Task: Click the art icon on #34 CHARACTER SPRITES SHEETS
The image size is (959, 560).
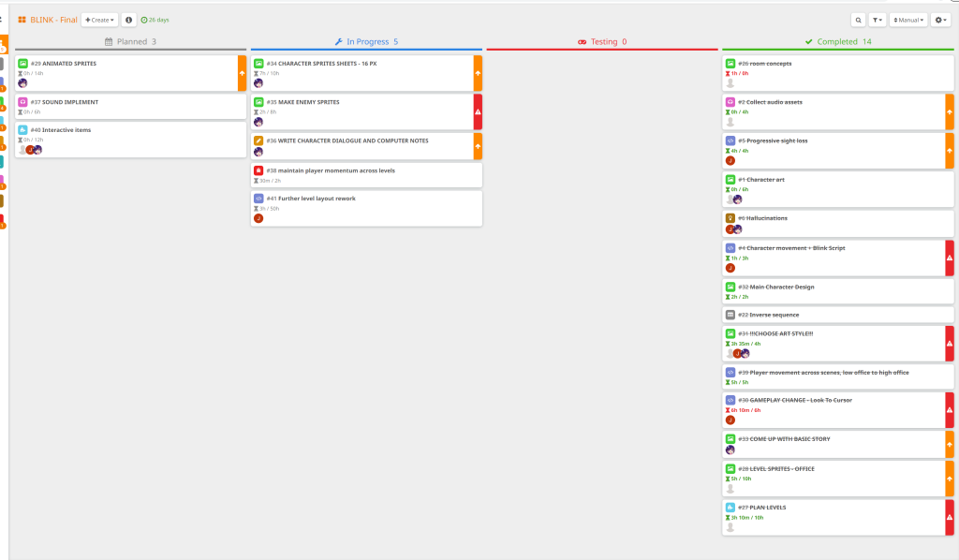Action: pos(258,63)
